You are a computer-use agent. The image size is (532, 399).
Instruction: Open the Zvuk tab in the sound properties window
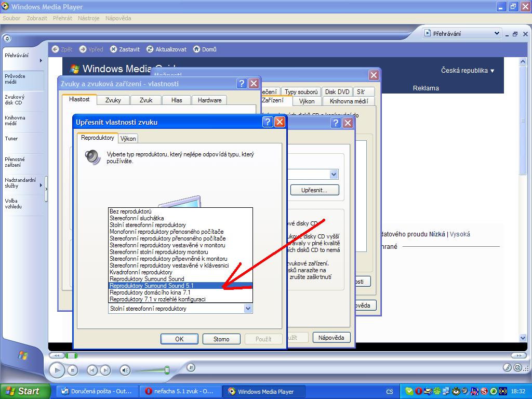[x=146, y=100]
